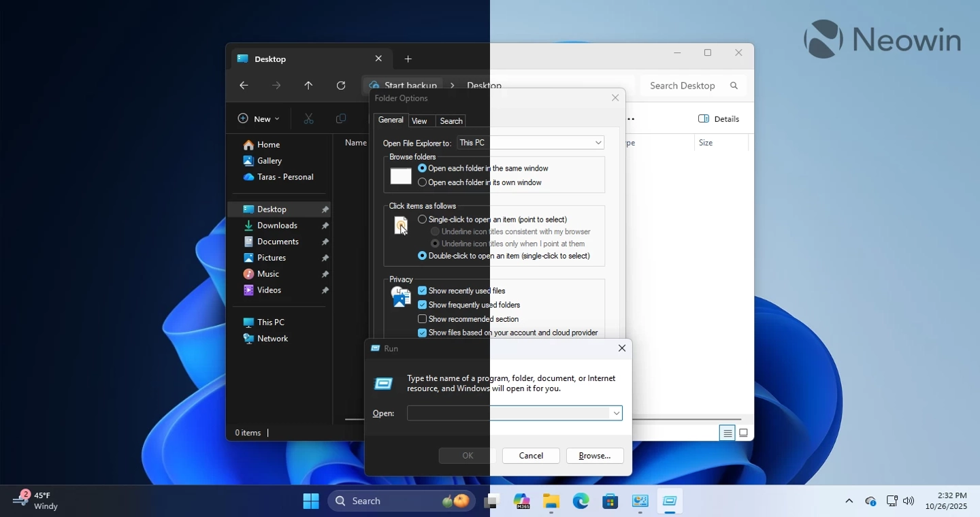Image resolution: width=980 pixels, height=517 pixels.
Task: Refresh the Desktop folder view
Action: coord(340,85)
